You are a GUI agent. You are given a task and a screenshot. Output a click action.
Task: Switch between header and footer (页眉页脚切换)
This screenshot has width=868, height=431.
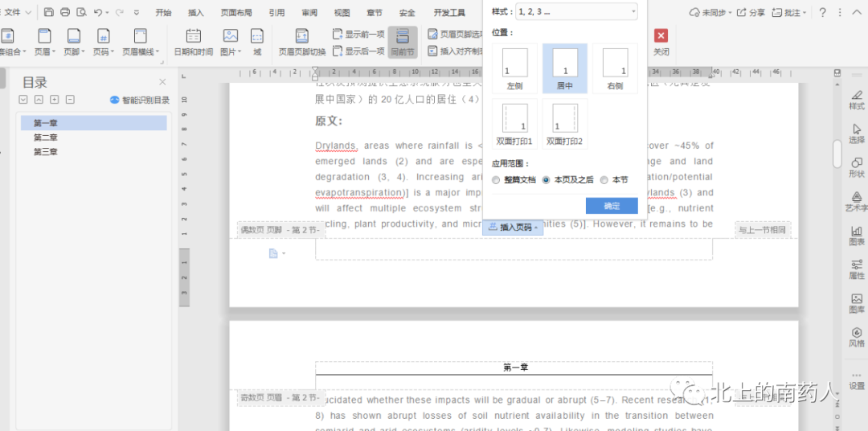tap(301, 43)
